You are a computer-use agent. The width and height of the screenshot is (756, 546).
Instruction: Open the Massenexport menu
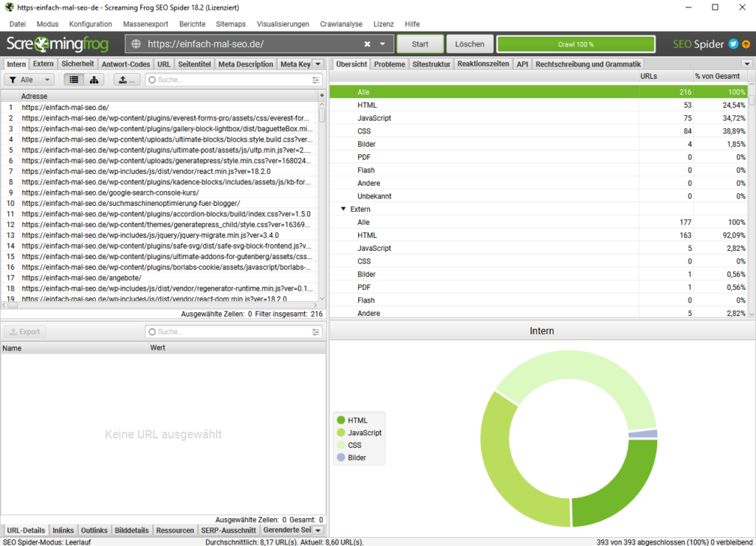click(x=145, y=24)
